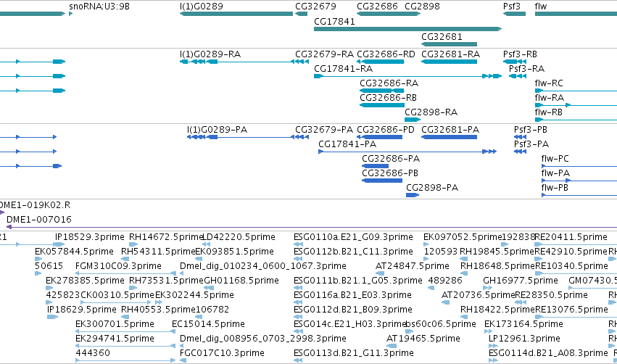Click EST IP18529.3prime
617x364 pixels.
pyautogui.click(x=90, y=237)
